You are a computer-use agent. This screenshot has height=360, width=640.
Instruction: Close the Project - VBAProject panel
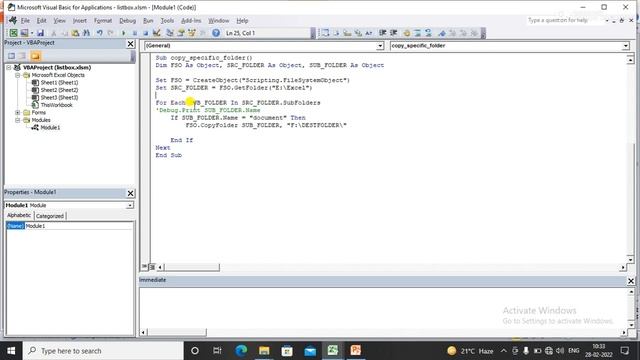[131, 44]
